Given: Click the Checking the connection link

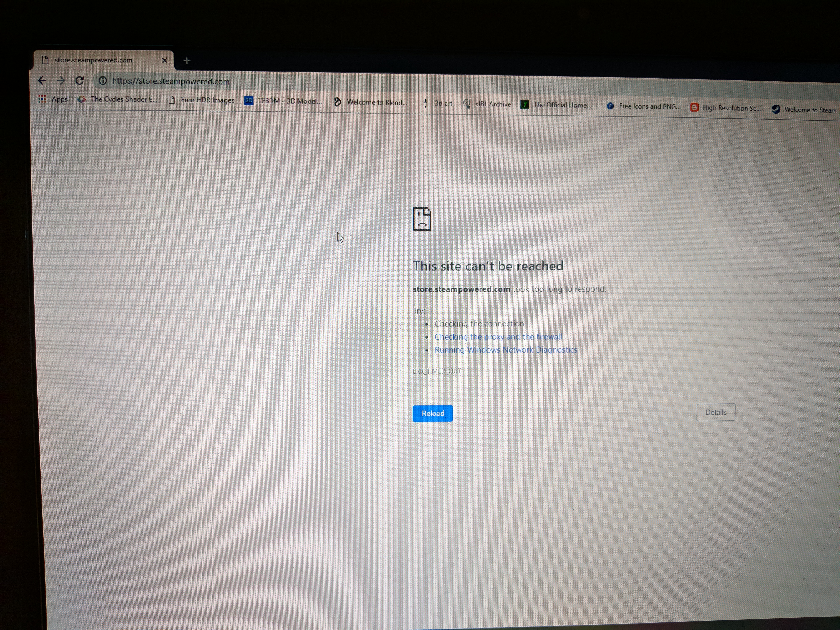Looking at the screenshot, I should pos(479,324).
